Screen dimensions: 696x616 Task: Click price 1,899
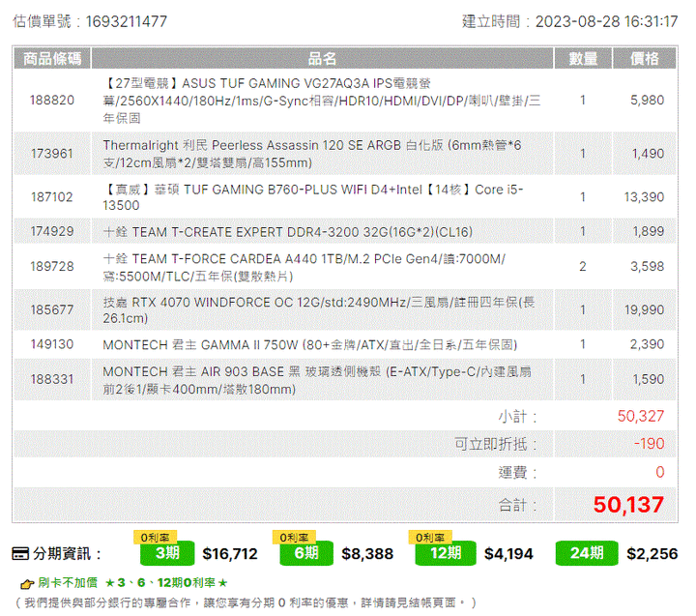pyautogui.click(x=648, y=231)
